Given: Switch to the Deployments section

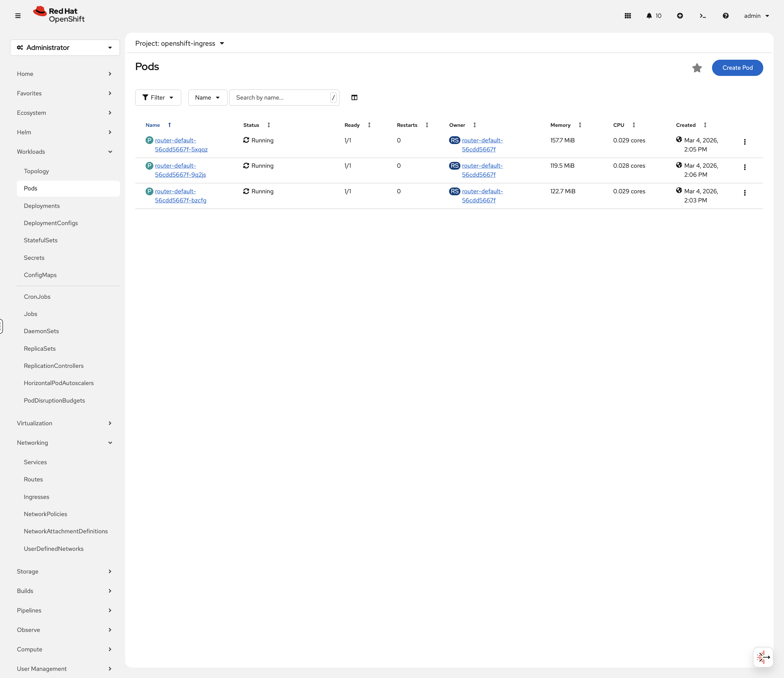Looking at the screenshot, I should [42, 206].
